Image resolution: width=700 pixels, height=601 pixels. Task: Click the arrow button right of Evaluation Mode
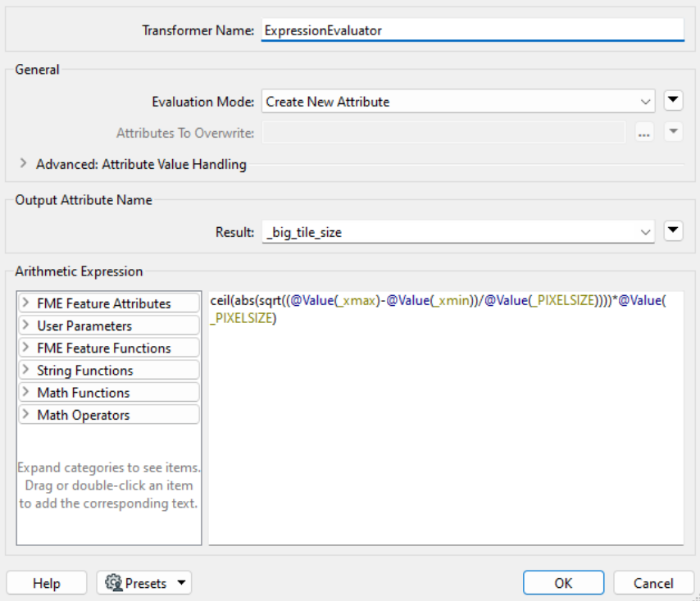point(673,100)
